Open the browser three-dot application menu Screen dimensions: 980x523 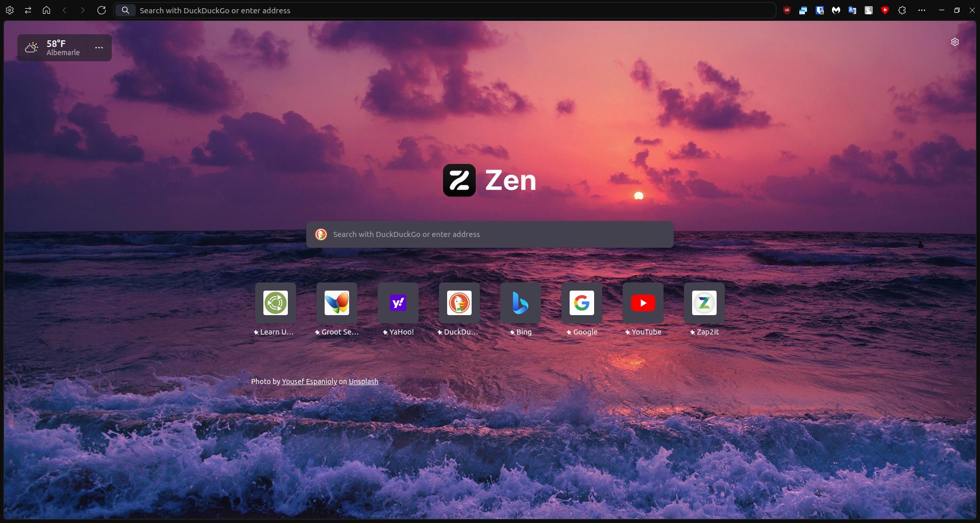(922, 10)
